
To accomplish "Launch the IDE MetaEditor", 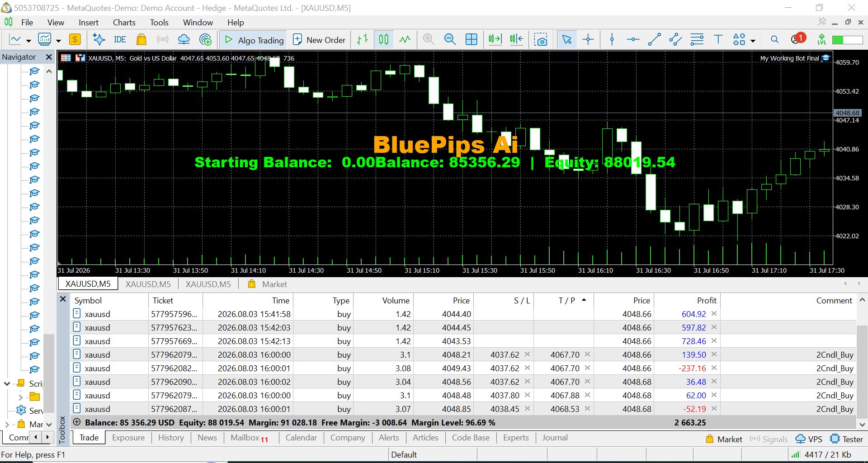I will pyautogui.click(x=120, y=40).
